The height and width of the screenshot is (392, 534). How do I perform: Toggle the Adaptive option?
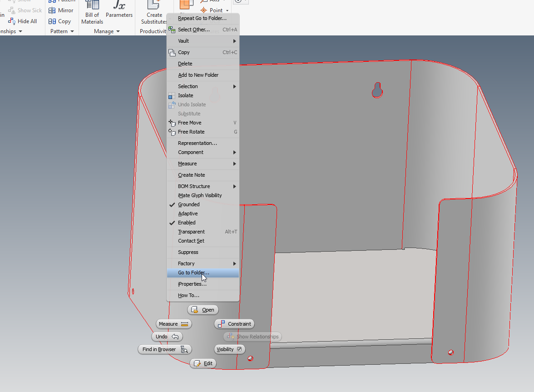tap(203, 213)
